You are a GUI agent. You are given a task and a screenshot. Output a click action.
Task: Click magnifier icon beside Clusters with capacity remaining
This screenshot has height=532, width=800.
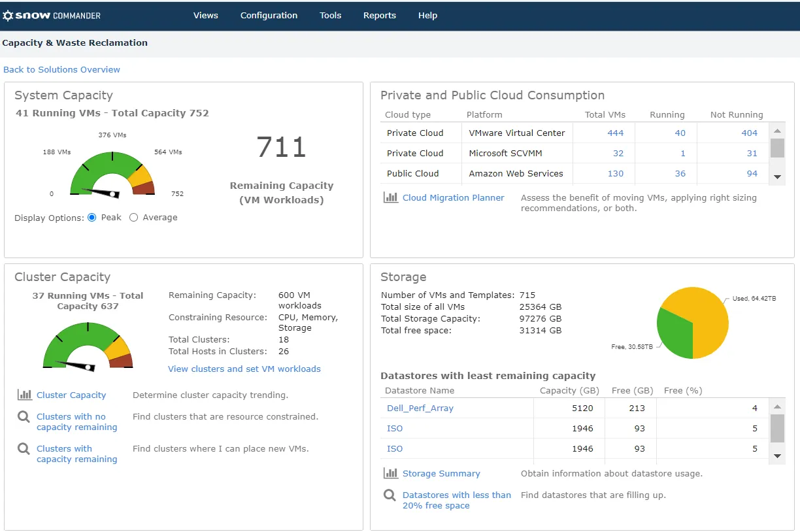click(x=24, y=449)
